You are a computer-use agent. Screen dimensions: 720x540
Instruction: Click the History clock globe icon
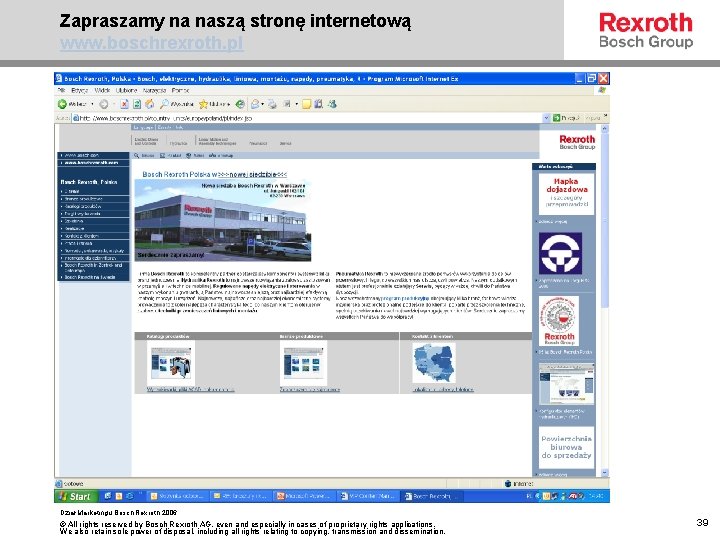pyautogui.click(x=240, y=104)
